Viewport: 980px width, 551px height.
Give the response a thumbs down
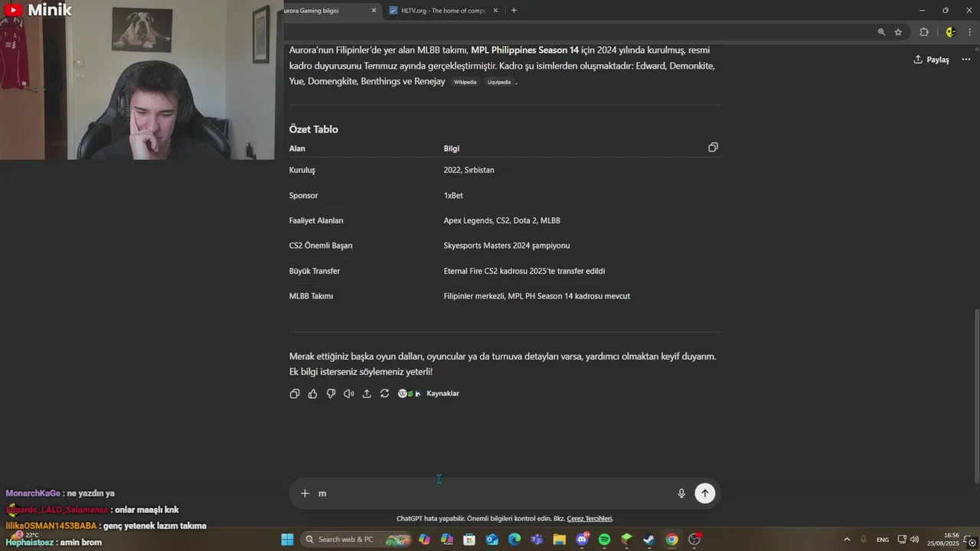(331, 393)
